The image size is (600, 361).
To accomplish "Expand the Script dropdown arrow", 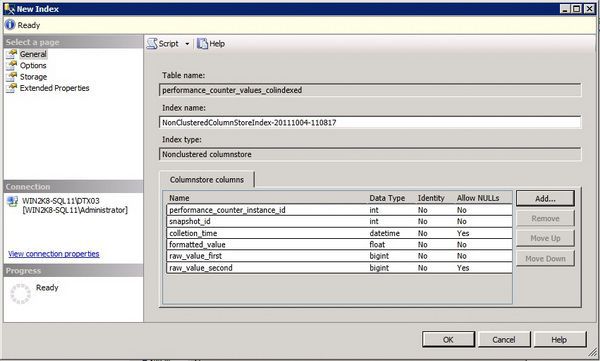I will pos(187,44).
